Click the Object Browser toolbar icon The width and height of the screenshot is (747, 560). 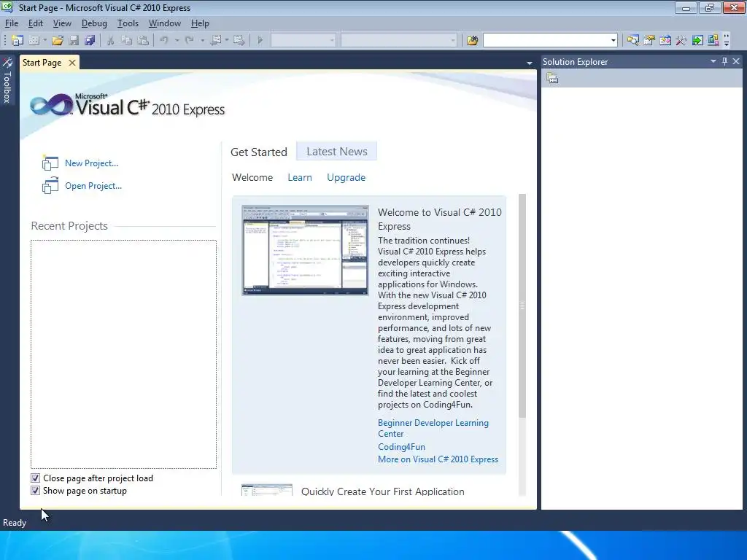665,41
